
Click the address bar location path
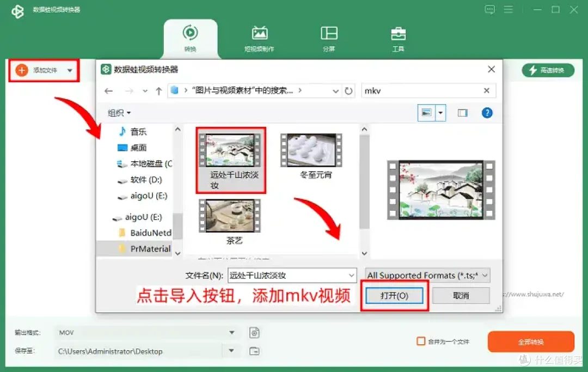pos(242,90)
